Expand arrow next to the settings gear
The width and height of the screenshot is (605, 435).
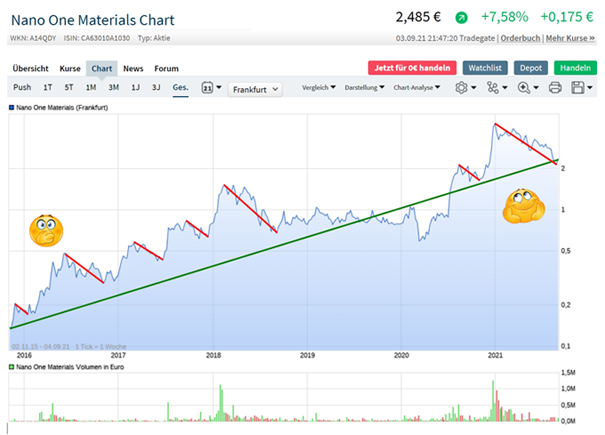473,88
